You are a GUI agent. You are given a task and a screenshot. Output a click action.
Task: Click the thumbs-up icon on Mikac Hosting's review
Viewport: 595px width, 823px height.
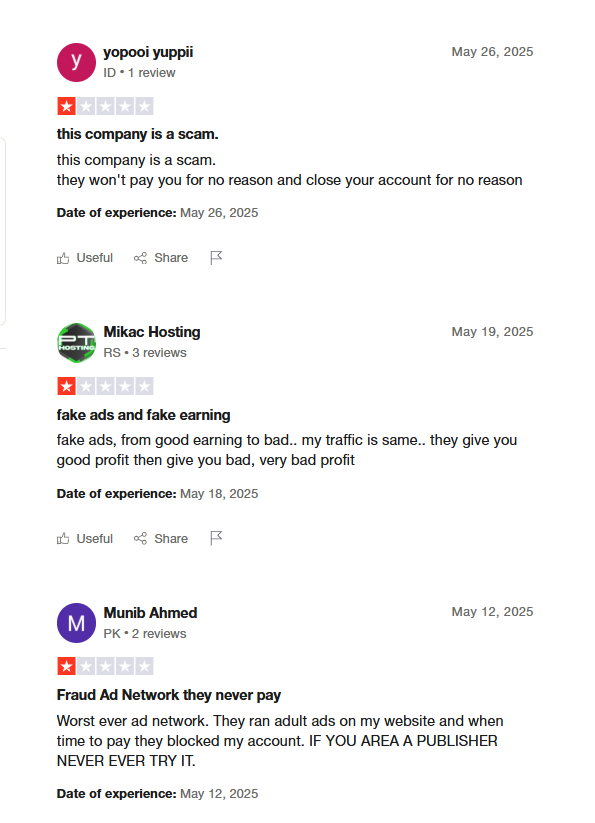pyautogui.click(x=63, y=539)
